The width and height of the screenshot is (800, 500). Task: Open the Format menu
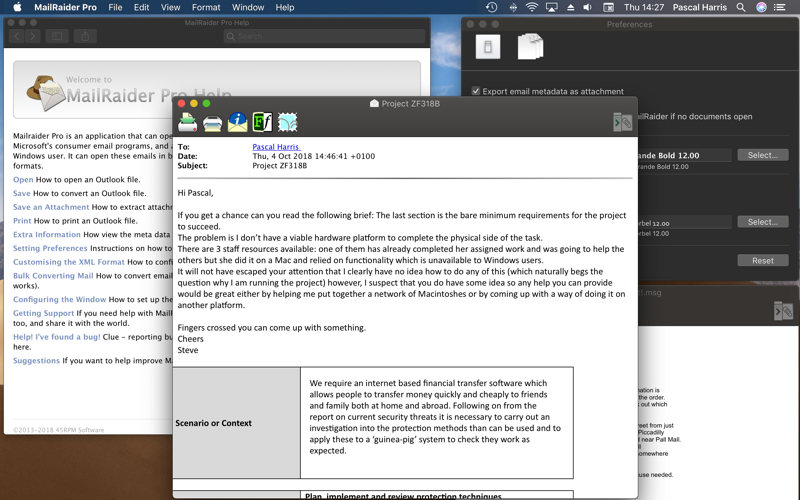point(206,7)
